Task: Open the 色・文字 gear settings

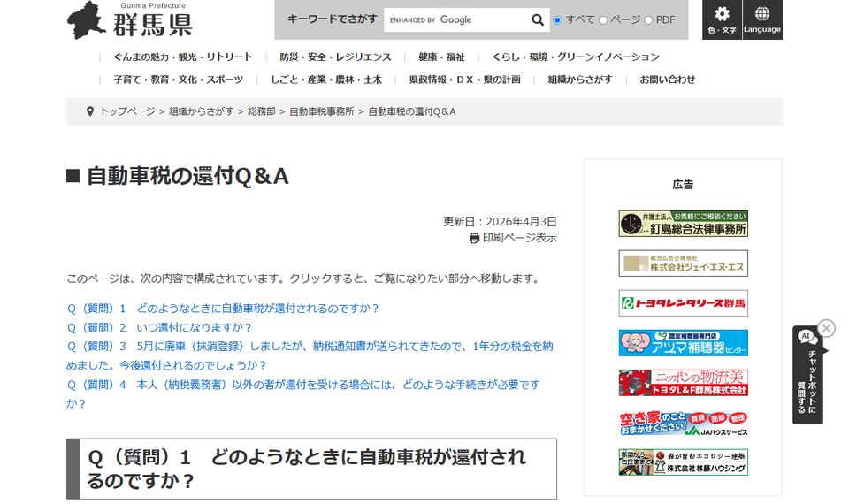Action: click(x=722, y=19)
